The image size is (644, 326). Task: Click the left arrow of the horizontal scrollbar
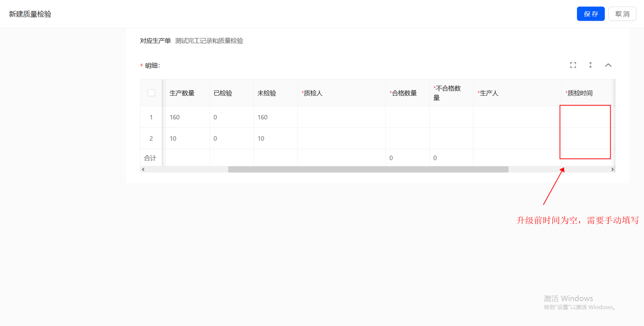click(x=143, y=170)
